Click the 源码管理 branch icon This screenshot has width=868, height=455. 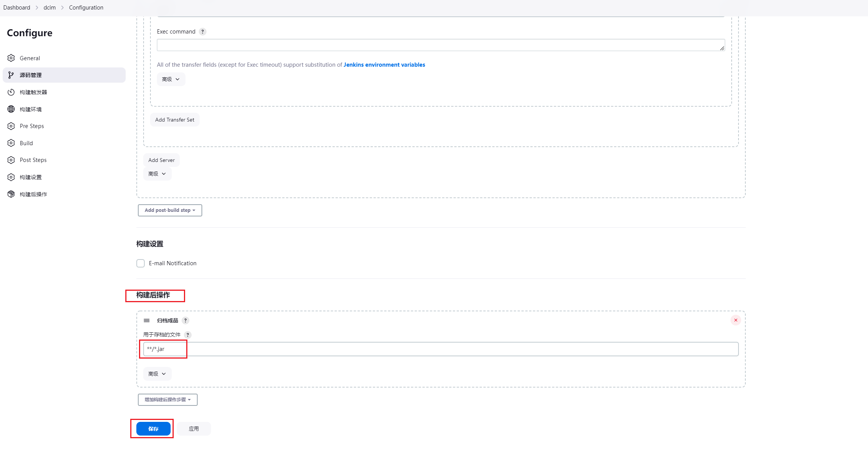pos(11,75)
